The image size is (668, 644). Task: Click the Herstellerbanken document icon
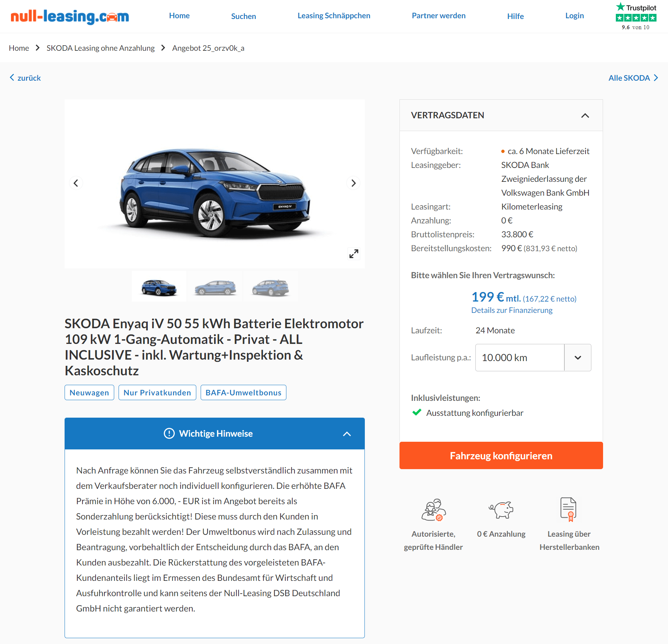point(568,509)
